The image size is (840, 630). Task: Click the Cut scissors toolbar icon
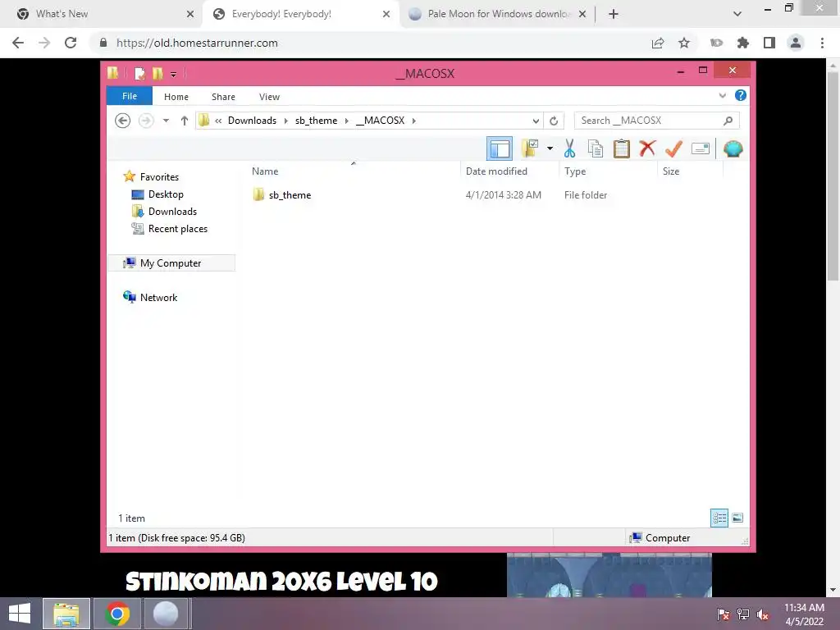(569, 148)
